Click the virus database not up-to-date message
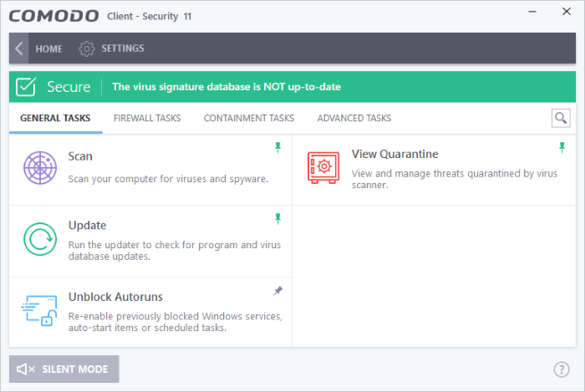 226,87
